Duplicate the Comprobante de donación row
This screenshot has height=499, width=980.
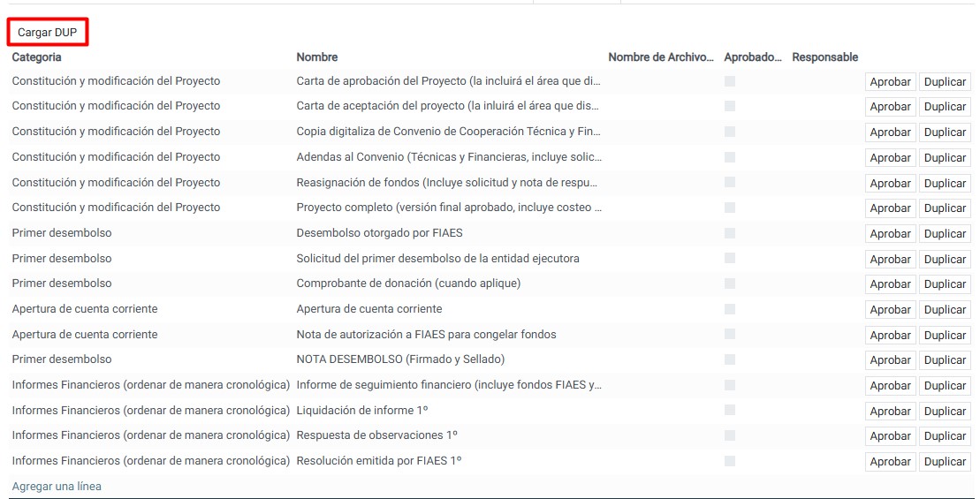coord(945,284)
